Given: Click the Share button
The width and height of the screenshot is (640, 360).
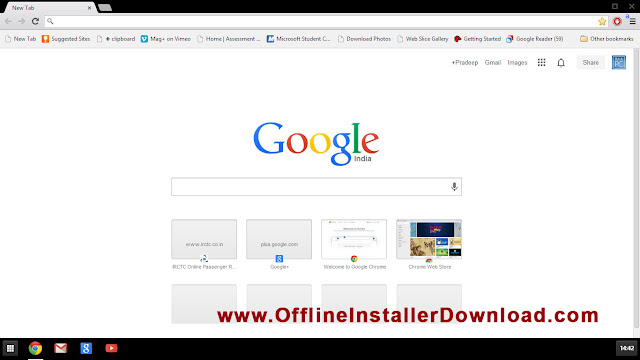Looking at the screenshot, I should click(591, 62).
